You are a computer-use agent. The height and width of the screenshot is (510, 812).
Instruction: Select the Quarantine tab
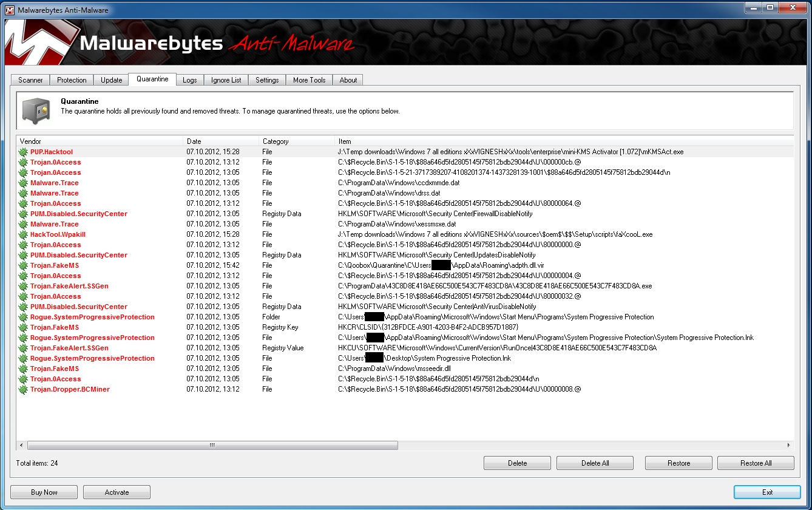pos(152,79)
